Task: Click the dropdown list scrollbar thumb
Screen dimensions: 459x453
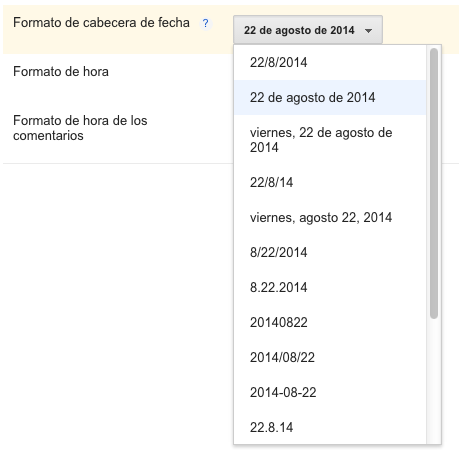Action: [434, 183]
